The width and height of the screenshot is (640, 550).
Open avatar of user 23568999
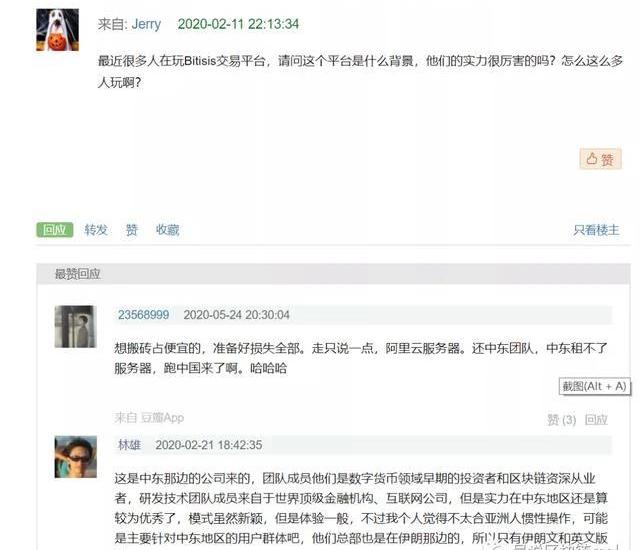click(76, 326)
